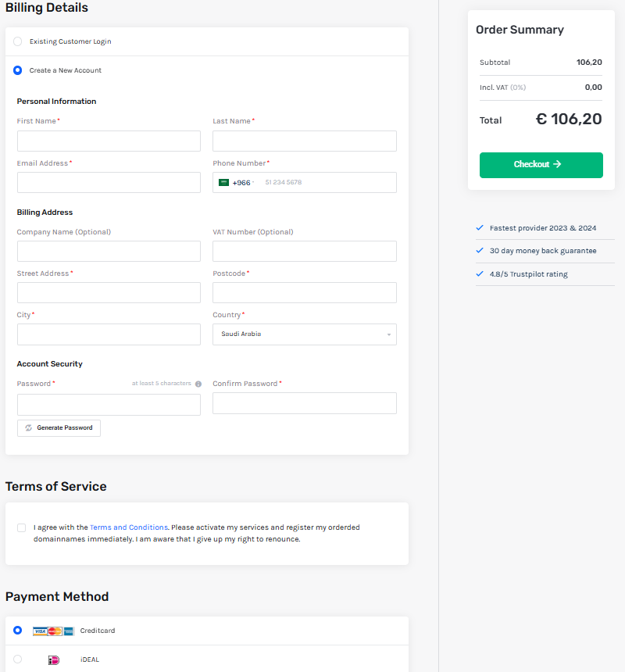Click the Visa Mastercard Amex card logos
The width and height of the screenshot is (625, 672).
tap(54, 631)
